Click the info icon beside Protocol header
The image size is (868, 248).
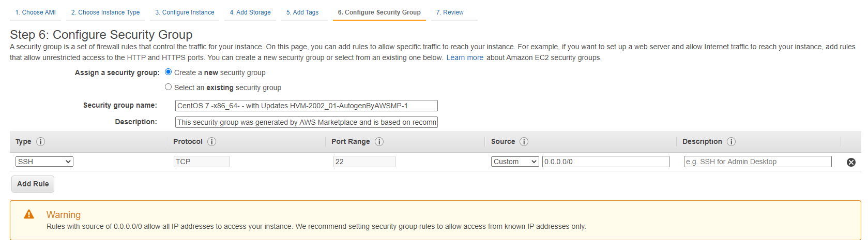[x=212, y=142]
